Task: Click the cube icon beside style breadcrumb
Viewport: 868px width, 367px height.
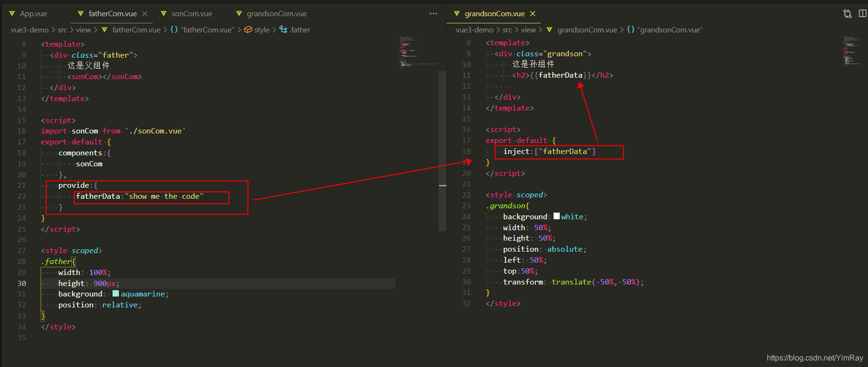Action: [x=248, y=30]
